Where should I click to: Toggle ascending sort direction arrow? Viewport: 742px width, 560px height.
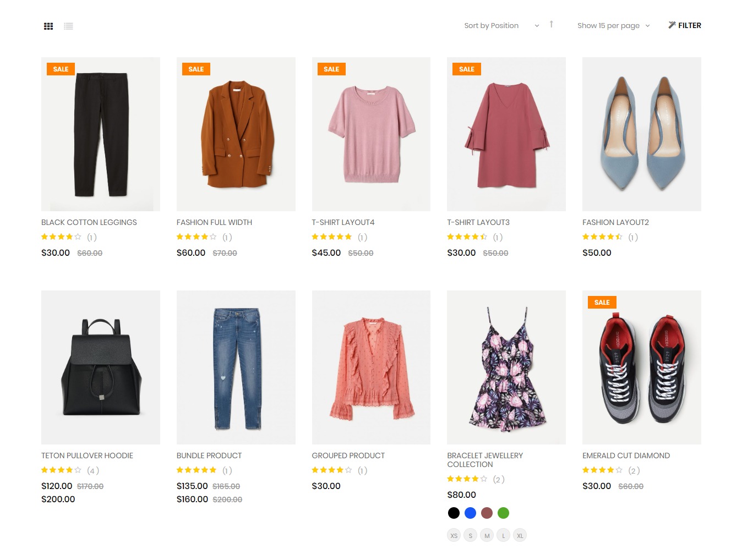pyautogui.click(x=551, y=24)
